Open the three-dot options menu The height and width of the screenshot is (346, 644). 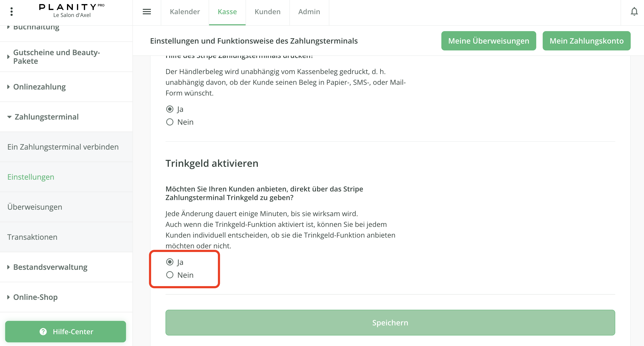tap(12, 12)
